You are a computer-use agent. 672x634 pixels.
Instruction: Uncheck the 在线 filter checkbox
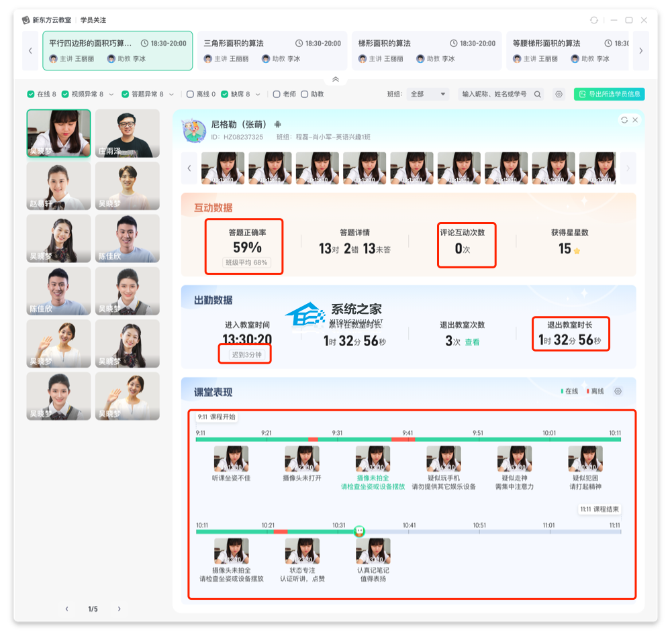coord(31,95)
